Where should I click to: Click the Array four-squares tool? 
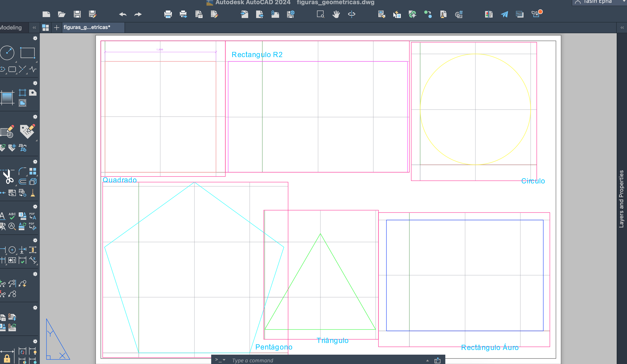click(x=33, y=171)
